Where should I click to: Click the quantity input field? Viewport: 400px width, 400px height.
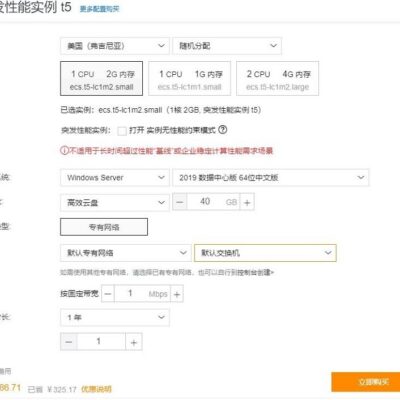point(101,342)
